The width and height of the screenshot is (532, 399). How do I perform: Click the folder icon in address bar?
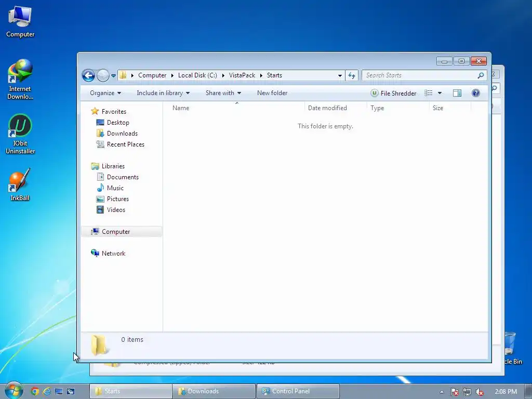[123, 75]
